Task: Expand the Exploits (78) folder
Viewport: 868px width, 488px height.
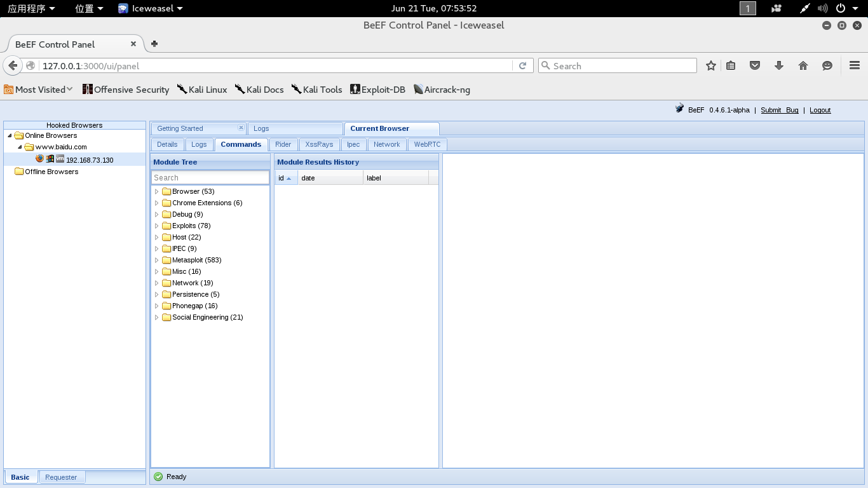Action: point(157,226)
